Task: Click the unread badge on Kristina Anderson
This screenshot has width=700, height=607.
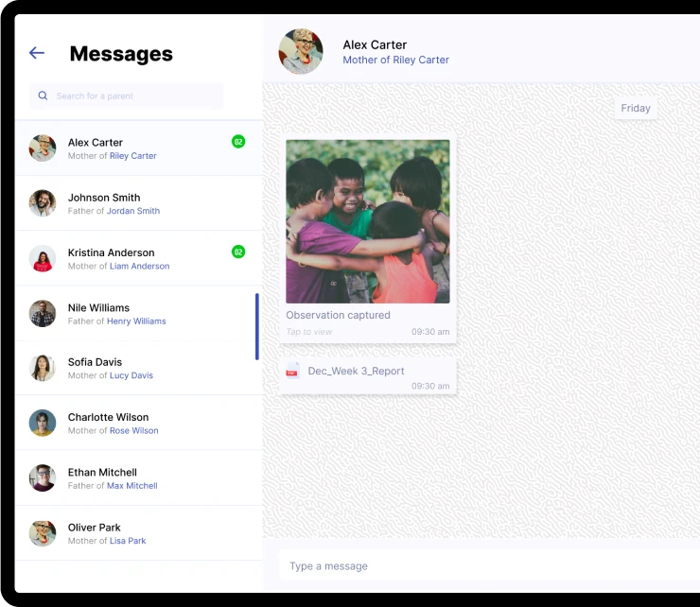Action: point(238,251)
